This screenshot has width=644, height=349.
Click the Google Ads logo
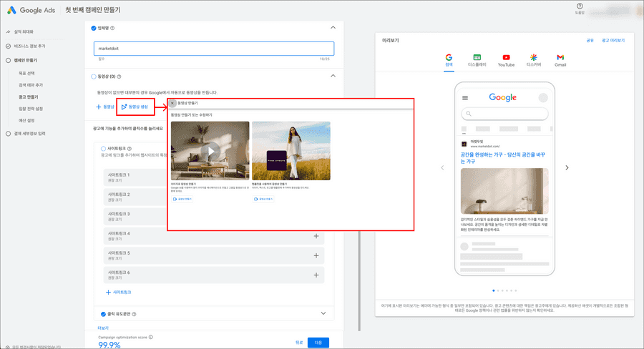[x=31, y=10]
